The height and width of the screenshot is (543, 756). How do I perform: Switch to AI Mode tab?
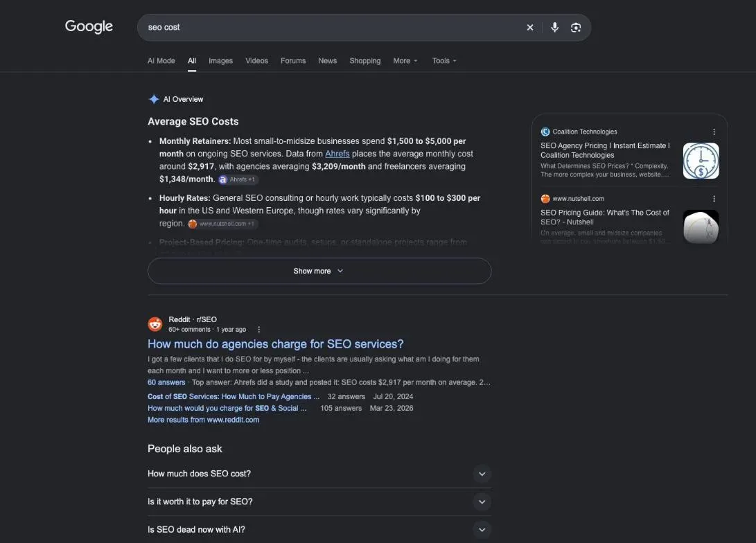pos(161,61)
